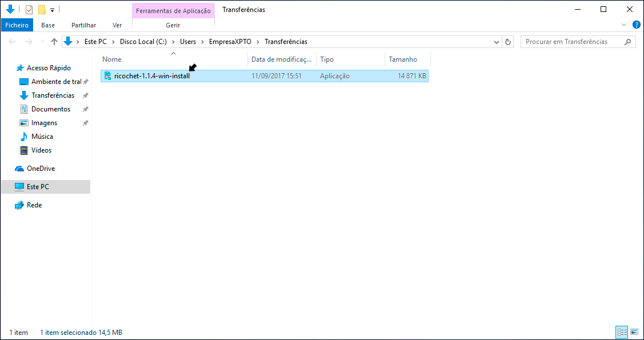Screen dimensions: 644x340
Task: Click the ricochet installer file icon
Action: pos(108,75)
